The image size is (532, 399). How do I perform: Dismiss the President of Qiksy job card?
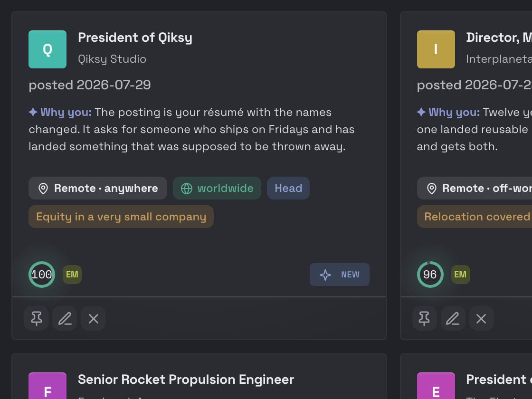(x=93, y=319)
